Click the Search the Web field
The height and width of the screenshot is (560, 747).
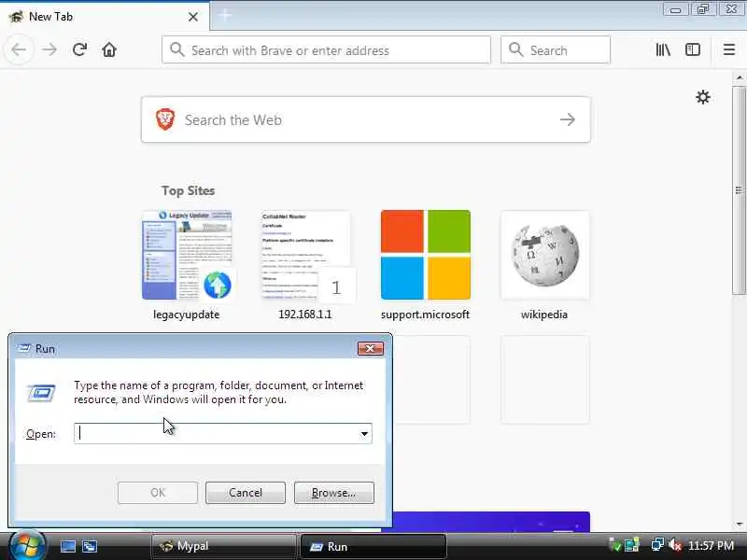click(365, 119)
